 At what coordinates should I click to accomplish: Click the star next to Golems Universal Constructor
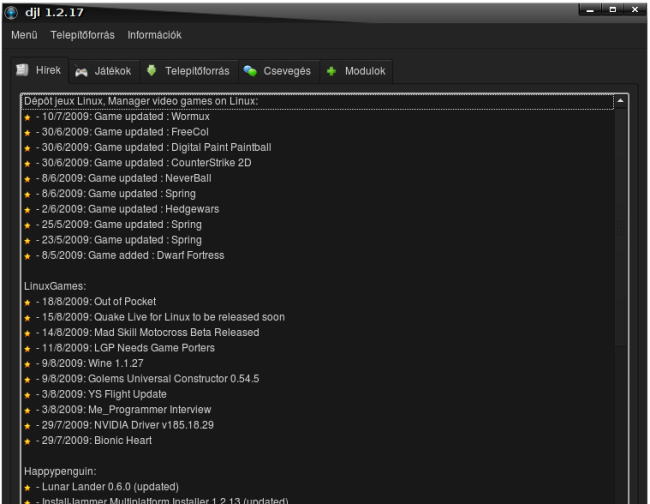coord(27,380)
